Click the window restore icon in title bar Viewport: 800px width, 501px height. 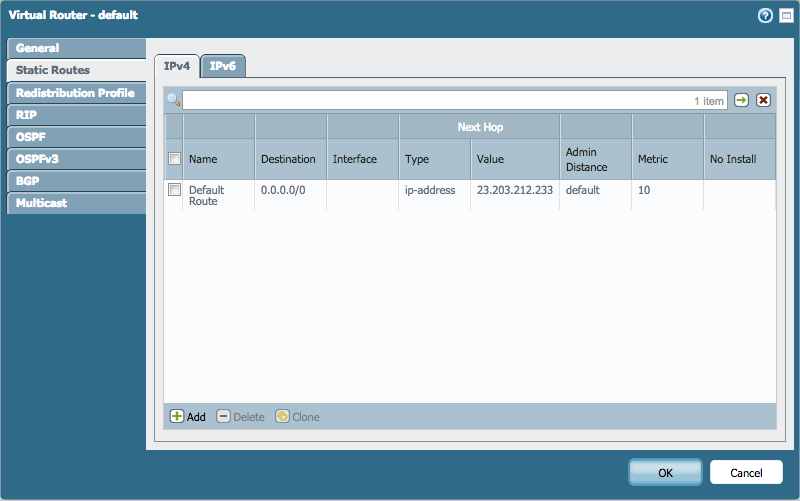coord(783,15)
